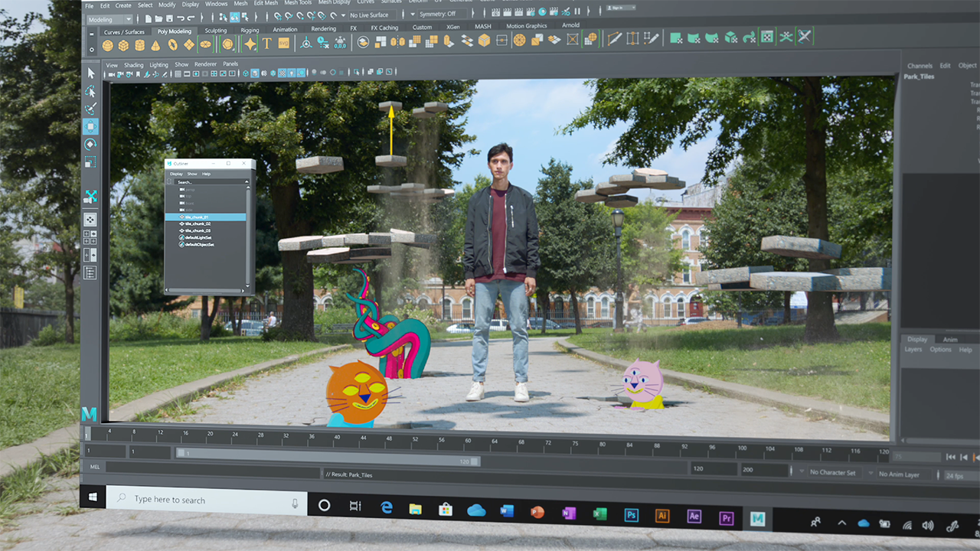This screenshot has width=980, height=551.
Task: Activate the Move tool in toolbox
Action: pyautogui.click(x=90, y=126)
